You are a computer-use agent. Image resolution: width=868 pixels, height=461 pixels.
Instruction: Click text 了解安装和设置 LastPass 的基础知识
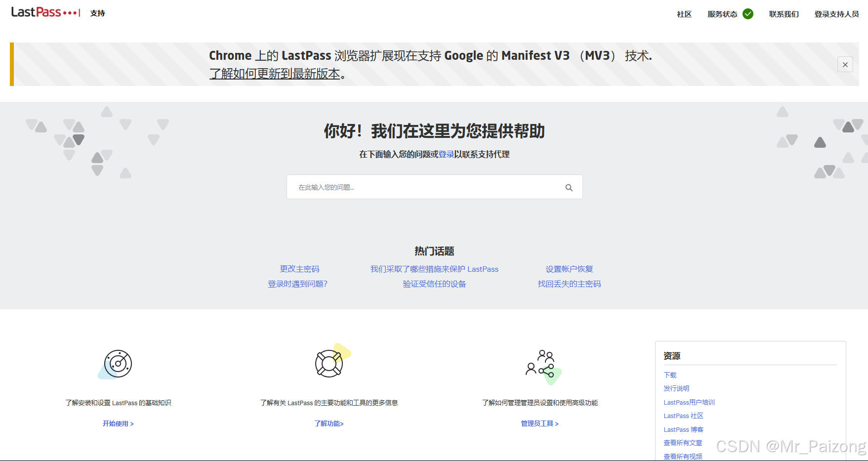tap(118, 403)
